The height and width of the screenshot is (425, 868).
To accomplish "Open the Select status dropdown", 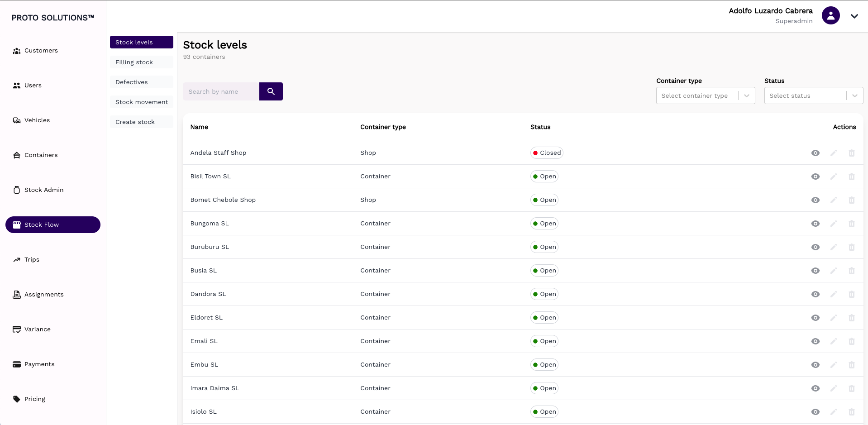I will point(813,96).
